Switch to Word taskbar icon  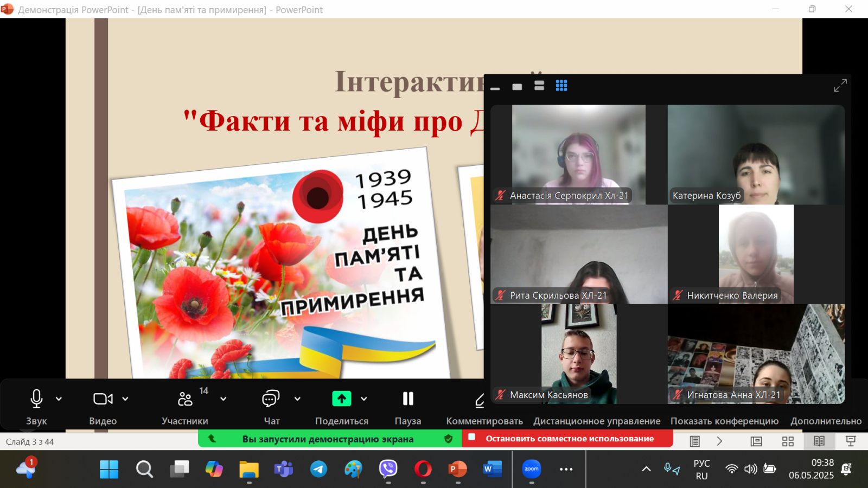(x=493, y=469)
